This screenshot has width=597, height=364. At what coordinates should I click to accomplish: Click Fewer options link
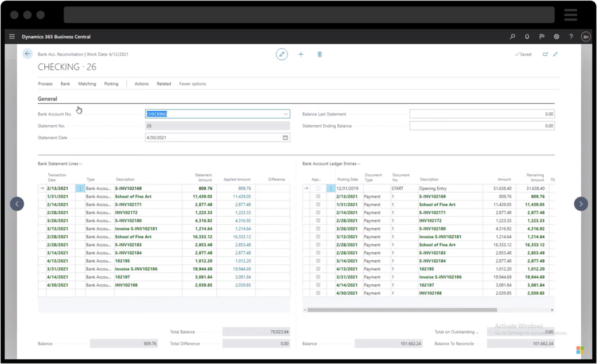(192, 84)
